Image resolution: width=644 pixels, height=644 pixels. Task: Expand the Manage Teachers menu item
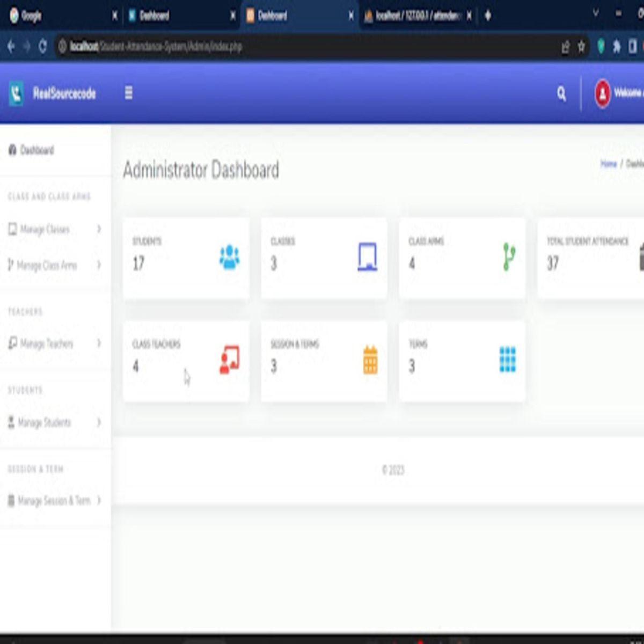46,343
